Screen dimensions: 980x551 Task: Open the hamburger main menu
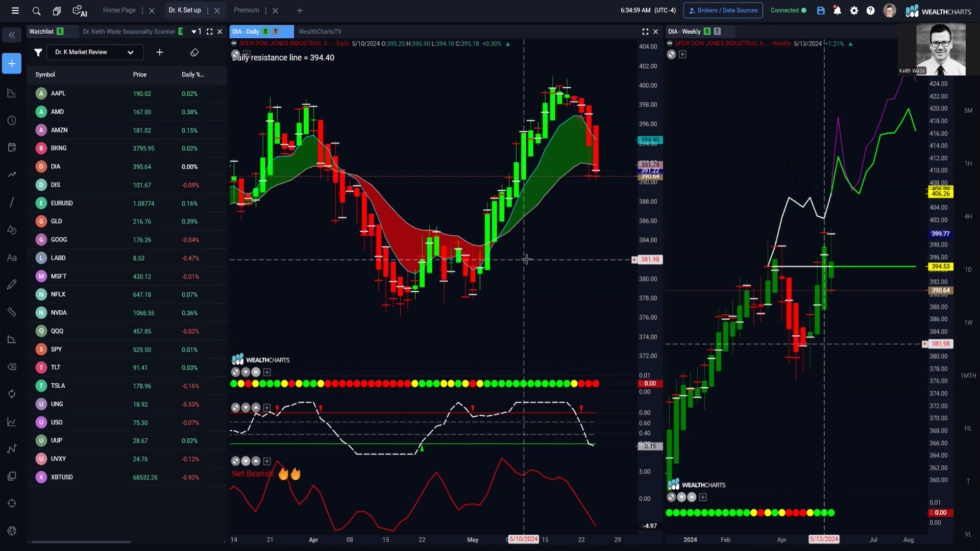(15, 10)
